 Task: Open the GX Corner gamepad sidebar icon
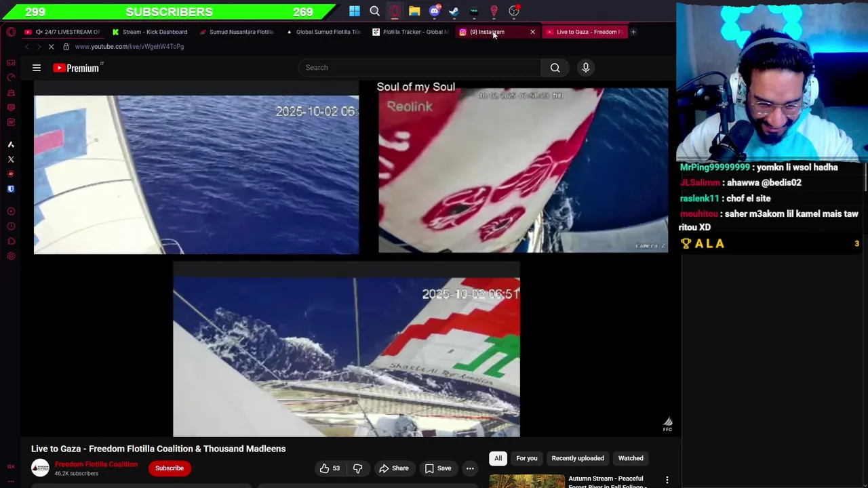11,62
